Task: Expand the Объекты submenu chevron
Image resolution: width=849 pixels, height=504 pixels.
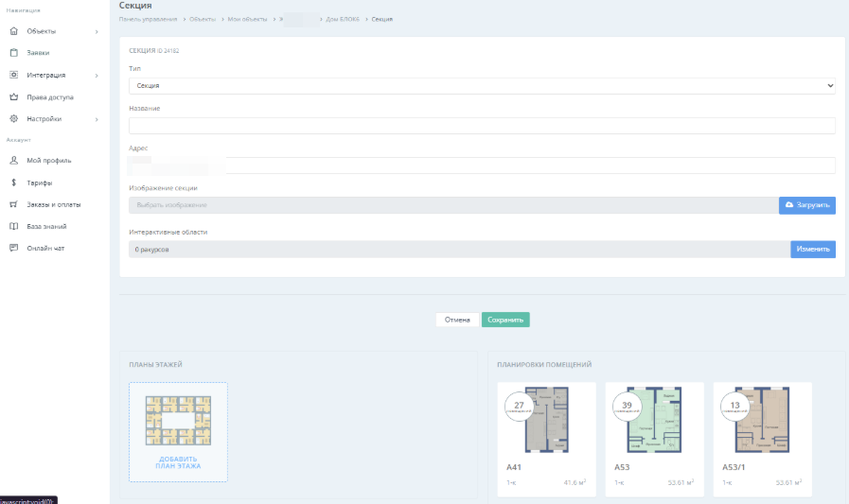Action: [x=97, y=32]
